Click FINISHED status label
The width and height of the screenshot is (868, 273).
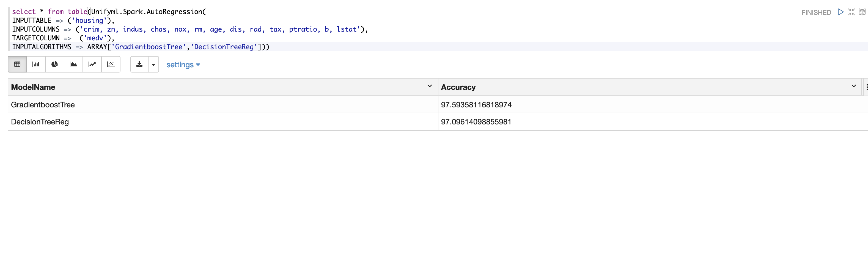pyautogui.click(x=816, y=12)
